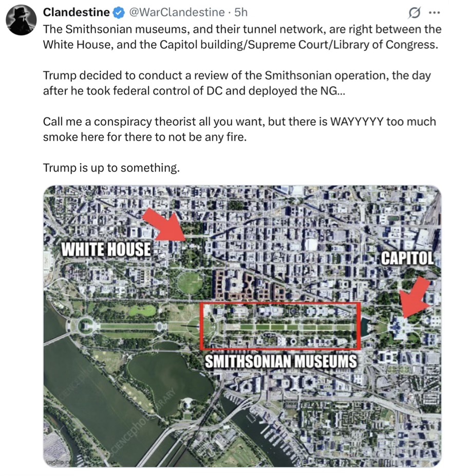Click the CAPITOL caption on the image
Viewport: 449px width, 476px height.
tap(407, 258)
